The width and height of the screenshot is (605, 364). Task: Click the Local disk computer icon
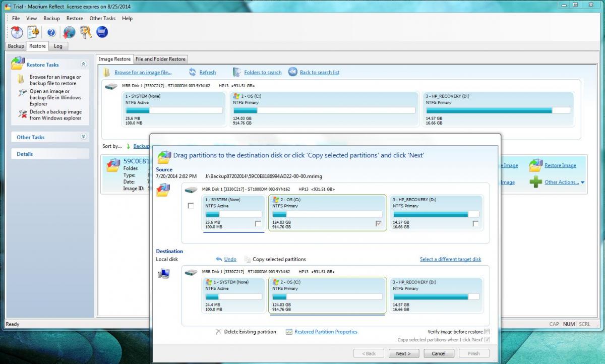click(164, 274)
